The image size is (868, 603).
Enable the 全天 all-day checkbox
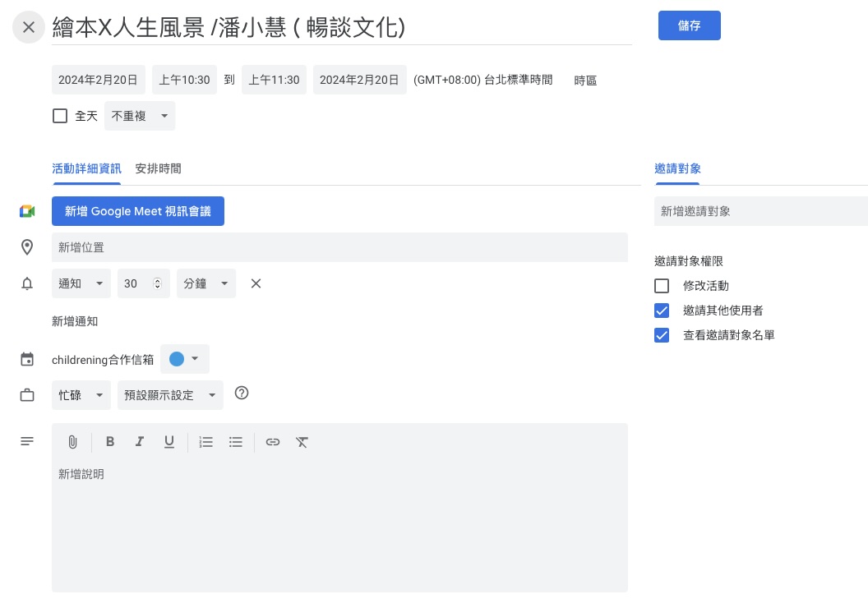click(x=60, y=116)
